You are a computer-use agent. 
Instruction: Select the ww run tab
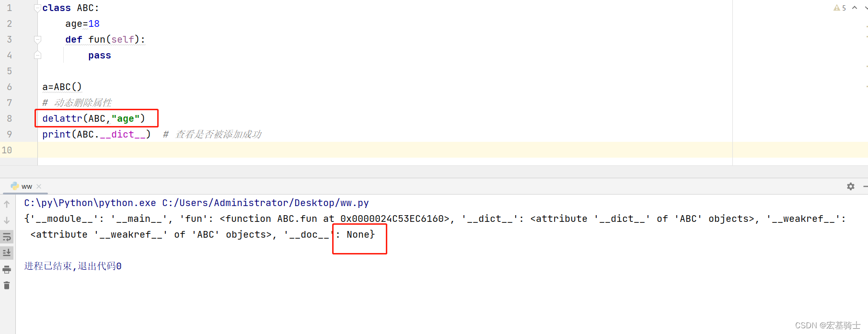point(26,186)
